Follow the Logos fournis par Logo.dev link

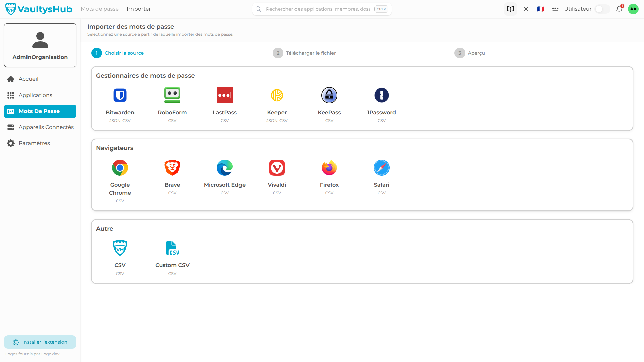[33, 354]
